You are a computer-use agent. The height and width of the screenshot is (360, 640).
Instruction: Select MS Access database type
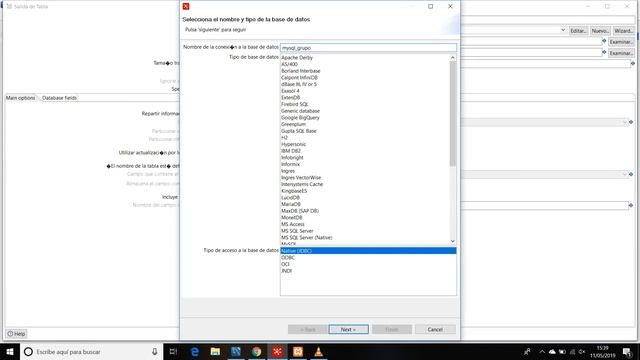coord(293,224)
